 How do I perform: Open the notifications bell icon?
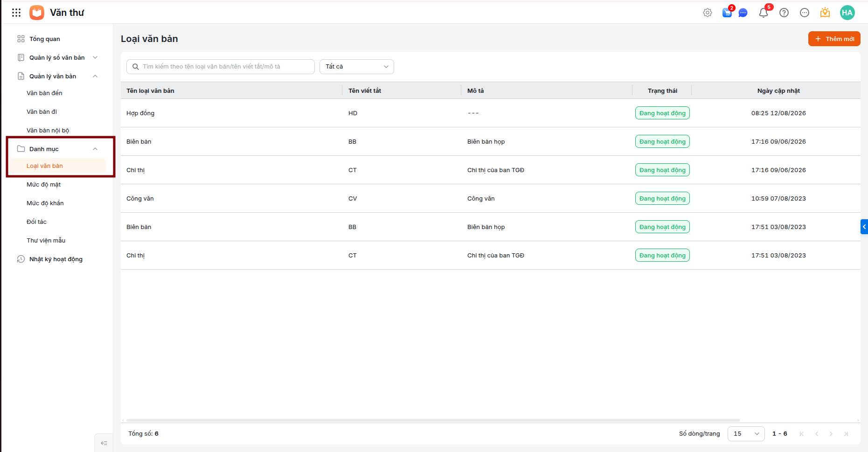click(x=764, y=13)
